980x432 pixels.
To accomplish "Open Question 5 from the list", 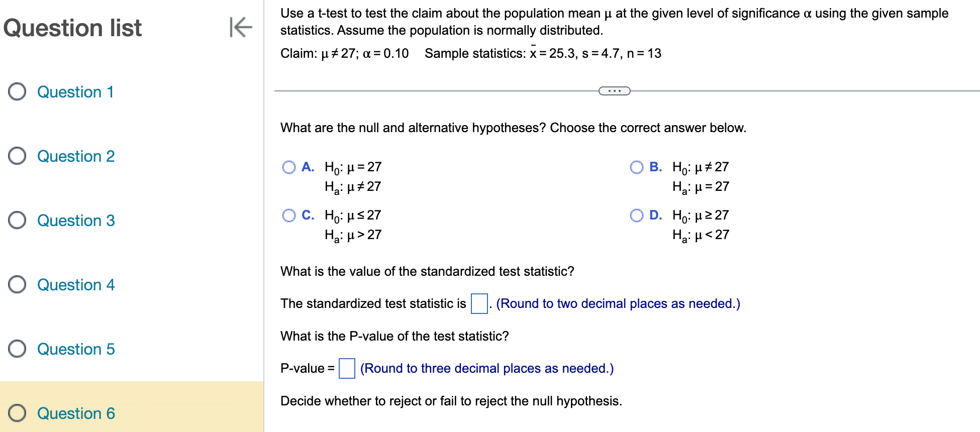I will click(x=76, y=349).
